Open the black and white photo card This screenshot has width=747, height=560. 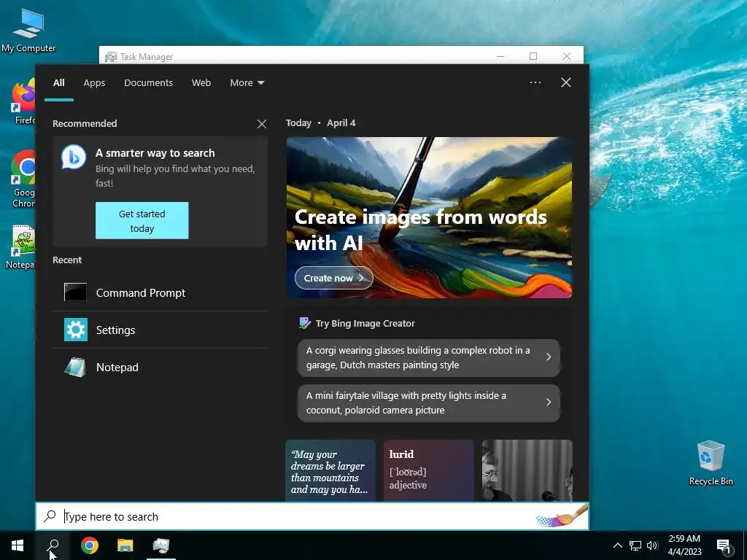click(527, 470)
